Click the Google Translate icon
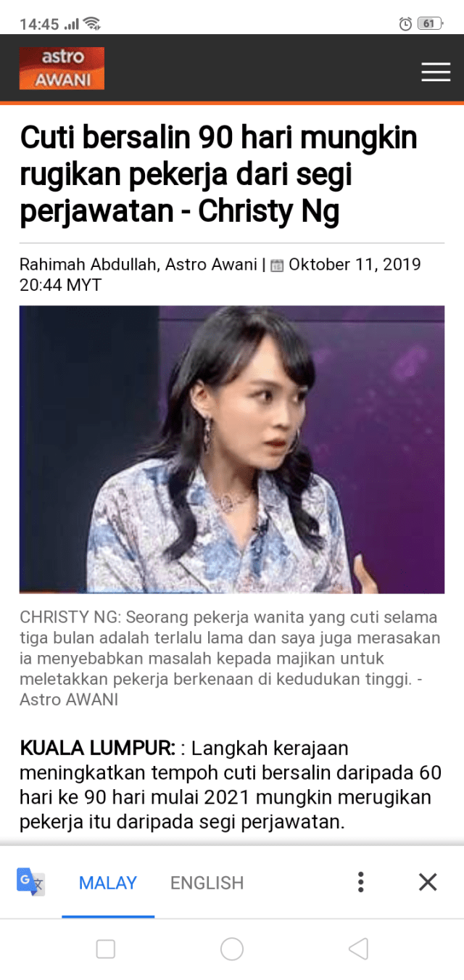 tap(30, 882)
